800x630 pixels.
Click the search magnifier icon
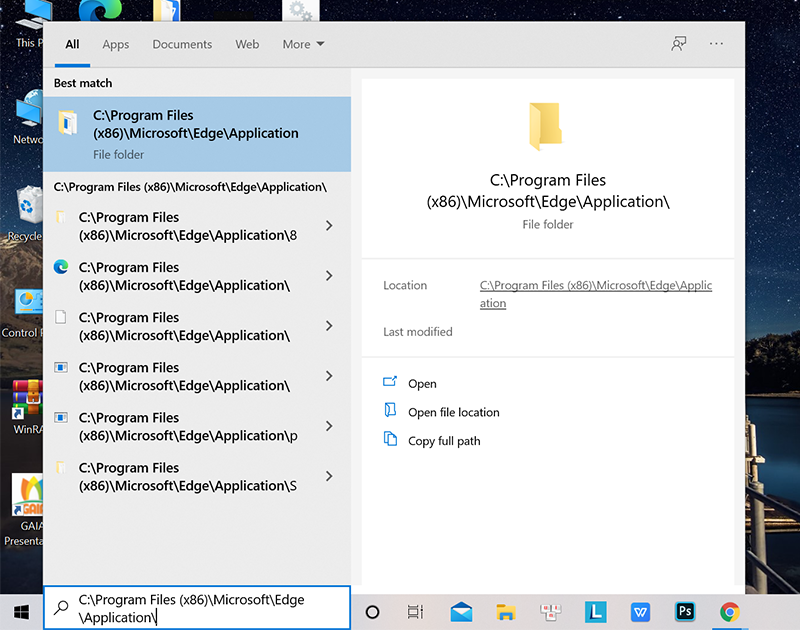coord(61,607)
